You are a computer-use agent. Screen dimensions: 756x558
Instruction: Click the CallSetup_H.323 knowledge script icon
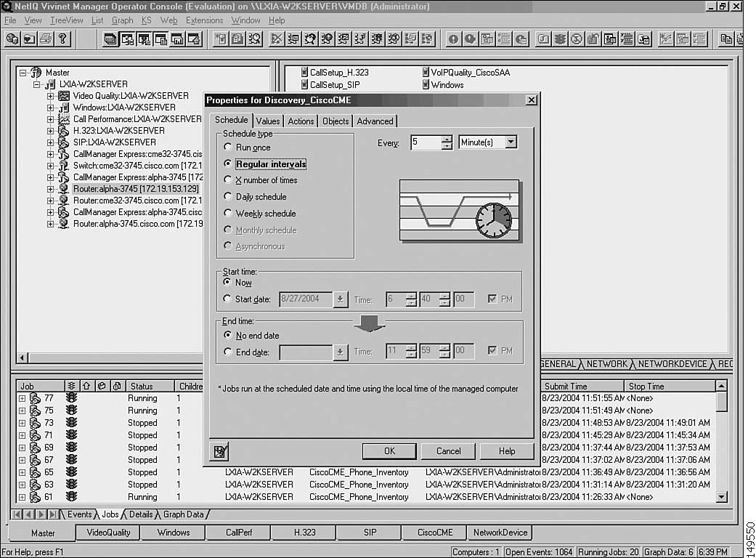(x=304, y=73)
